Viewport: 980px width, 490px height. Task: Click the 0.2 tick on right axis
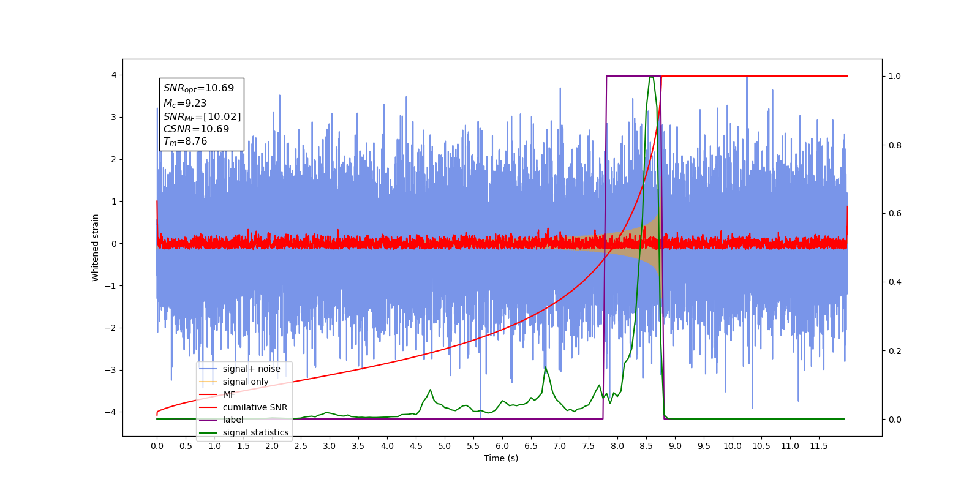point(895,351)
